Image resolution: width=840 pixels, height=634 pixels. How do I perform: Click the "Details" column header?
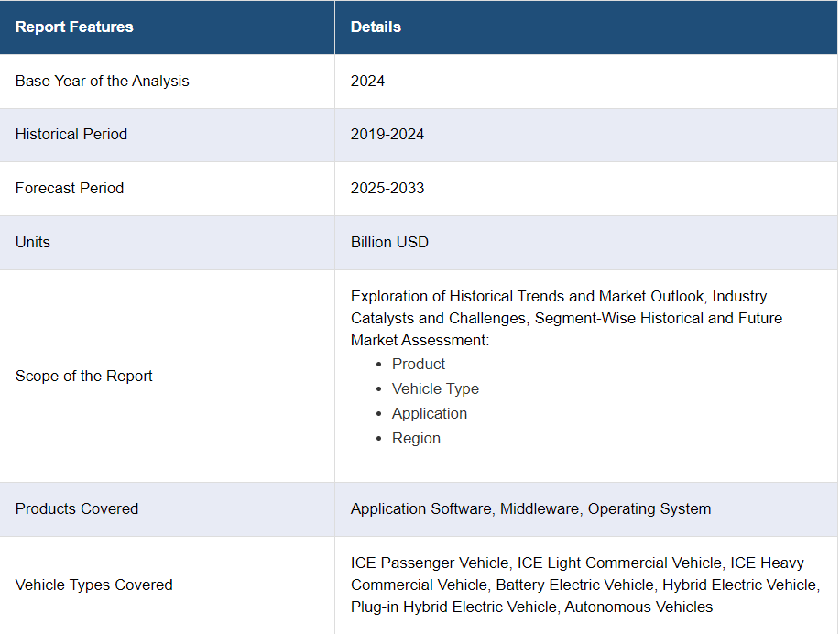click(376, 27)
